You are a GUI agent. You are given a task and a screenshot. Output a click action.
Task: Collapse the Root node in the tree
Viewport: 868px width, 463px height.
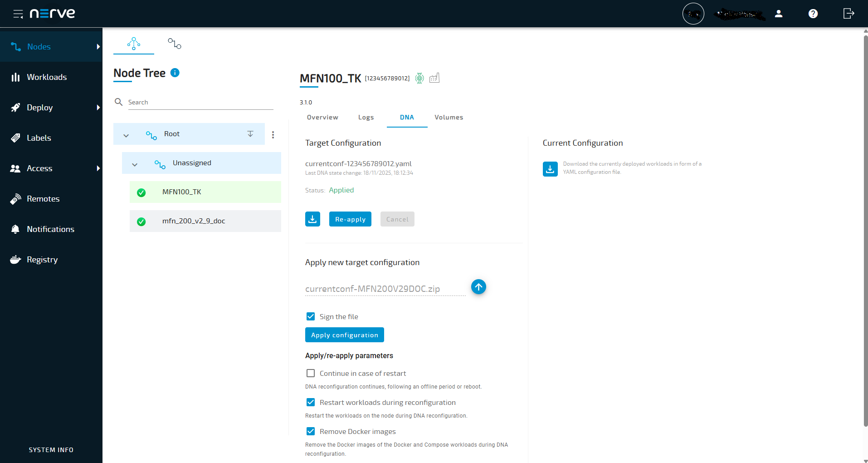pos(126,135)
